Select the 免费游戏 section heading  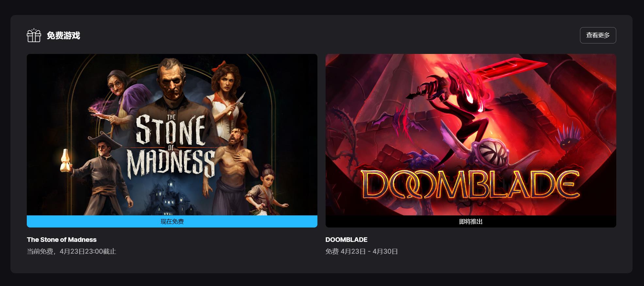[63, 36]
